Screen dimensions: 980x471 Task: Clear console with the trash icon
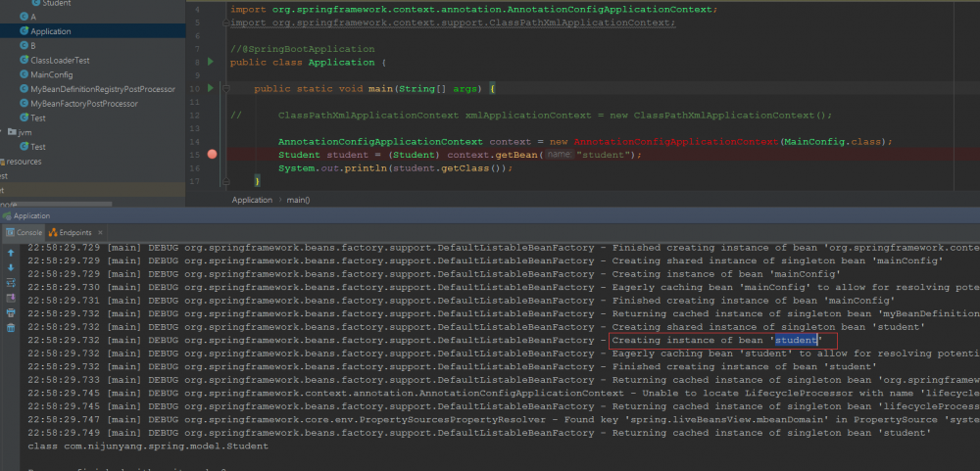11,328
